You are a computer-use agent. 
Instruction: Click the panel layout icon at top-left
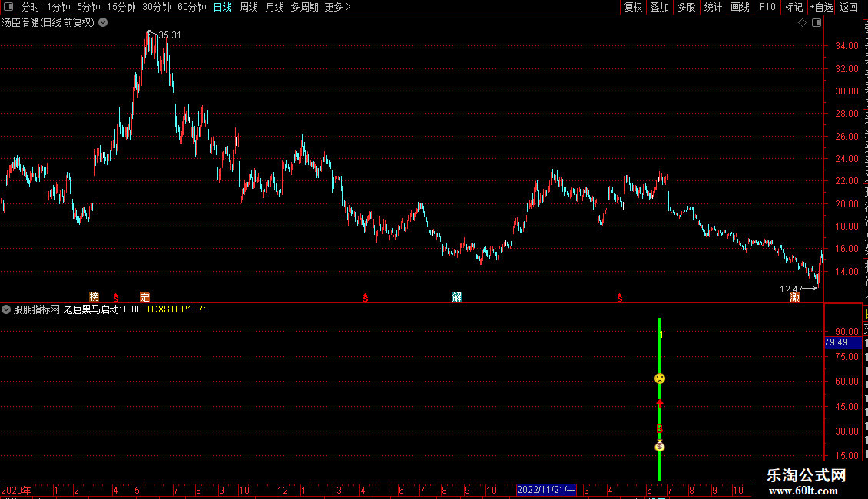(x=8, y=7)
